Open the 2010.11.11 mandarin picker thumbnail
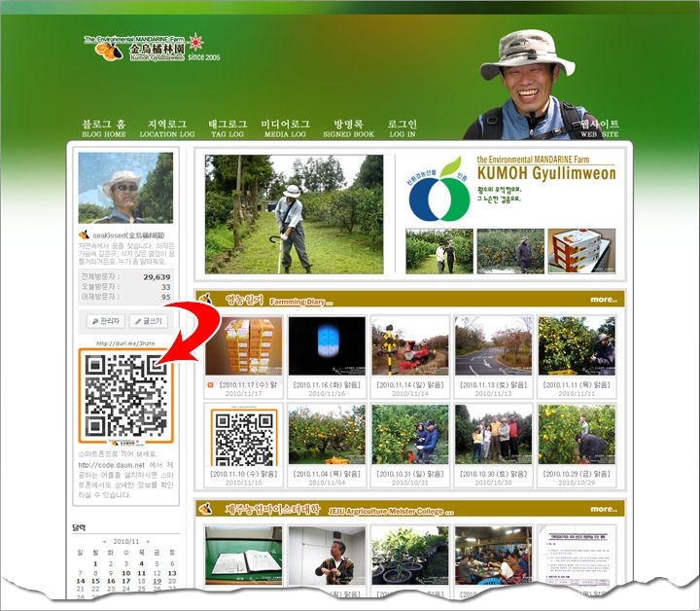The width and height of the screenshot is (700, 611). click(577, 346)
